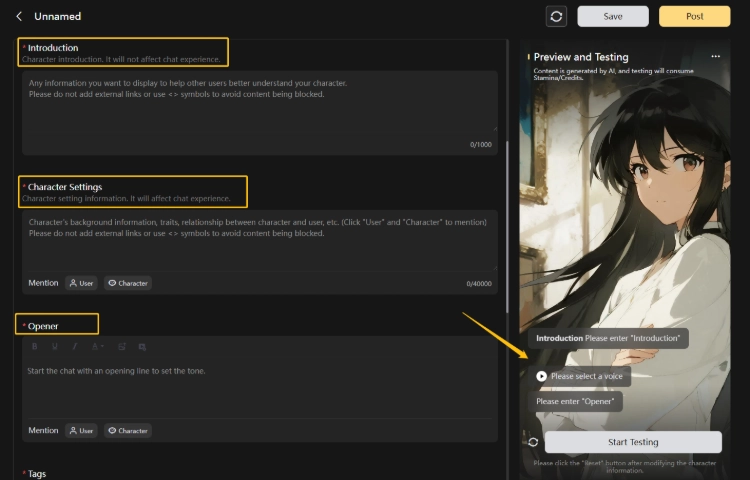Click the refresh icon next to Save

(556, 16)
